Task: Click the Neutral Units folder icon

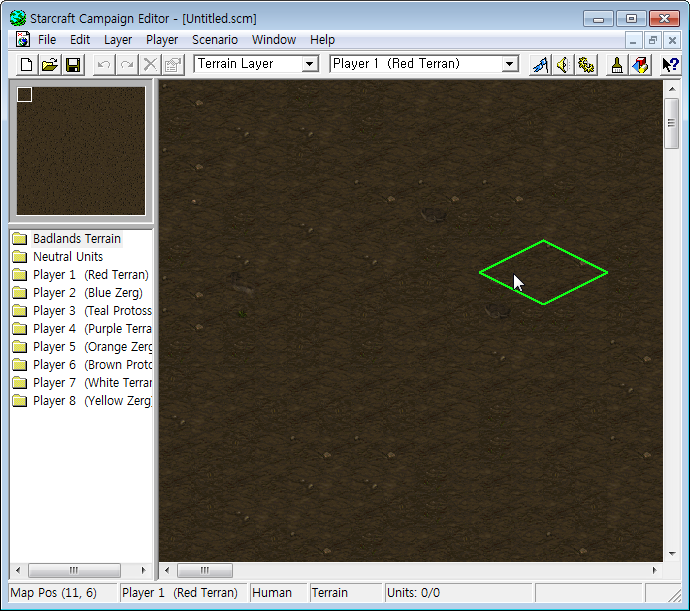Action: 19,257
